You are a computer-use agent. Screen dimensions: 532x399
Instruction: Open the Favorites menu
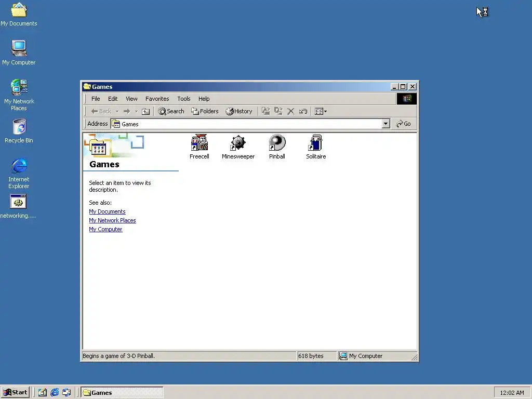pos(157,99)
